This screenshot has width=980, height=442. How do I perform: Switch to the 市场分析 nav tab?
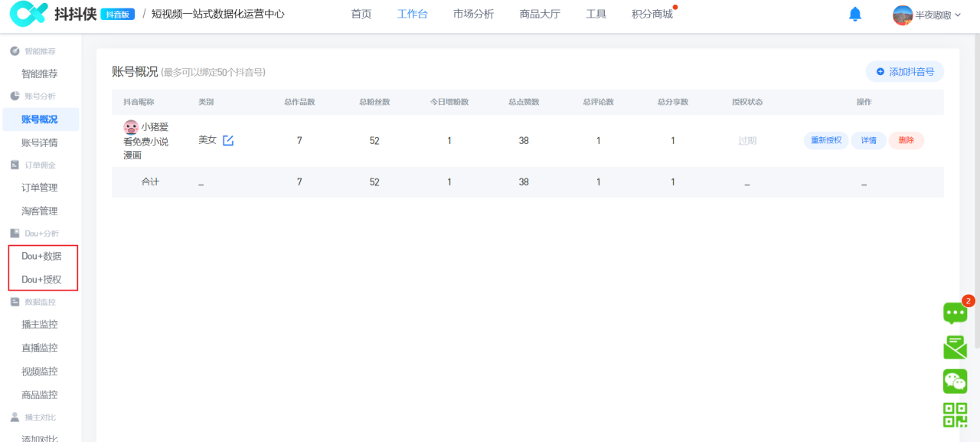point(472,13)
